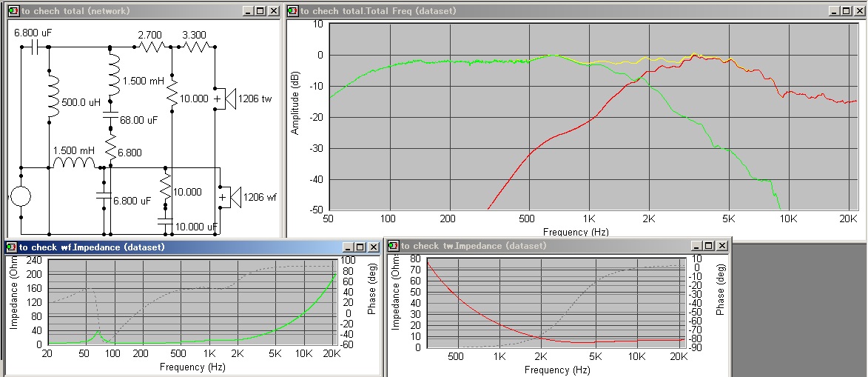This screenshot has width=868, height=377.
Task: Minimize the Total Freq dataset window
Action: click(x=835, y=10)
